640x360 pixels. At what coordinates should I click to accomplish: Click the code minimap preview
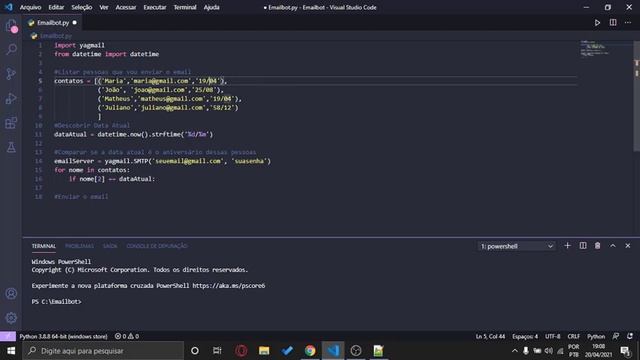pos(594,48)
